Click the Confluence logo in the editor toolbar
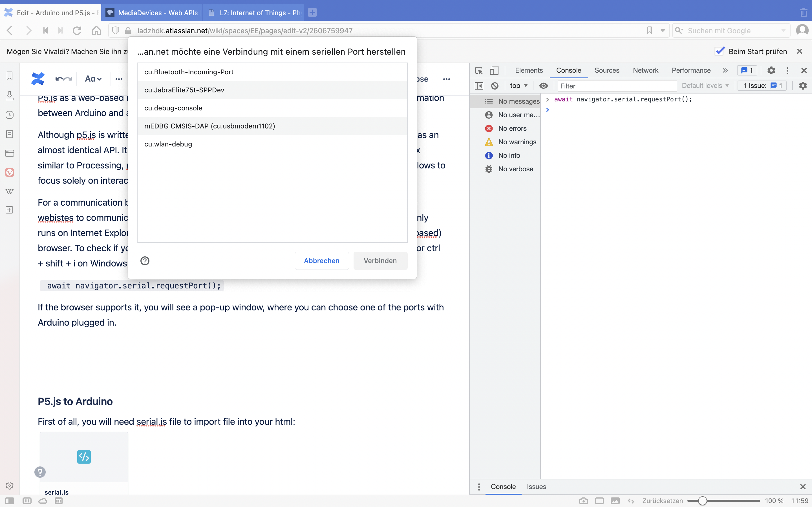This screenshot has width=812, height=507. [x=37, y=79]
